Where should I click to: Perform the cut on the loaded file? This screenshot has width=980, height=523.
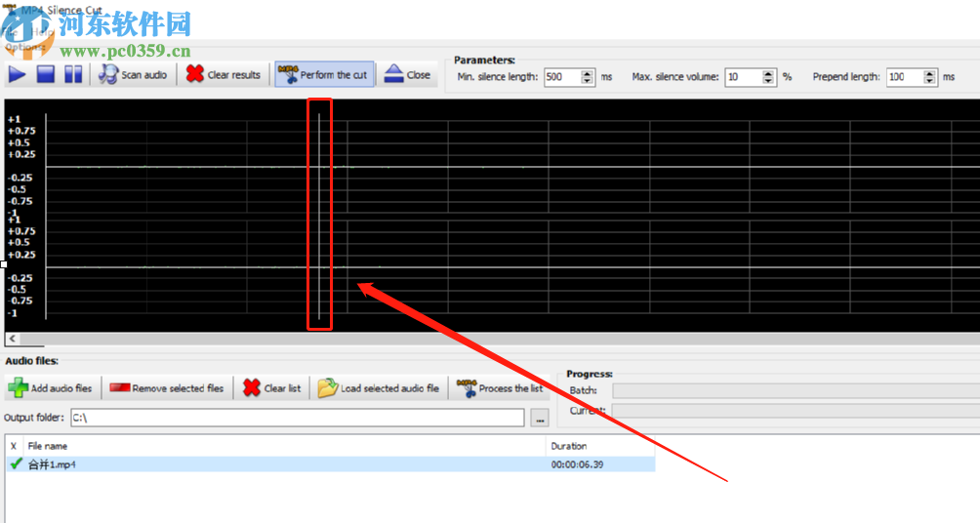coord(324,75)
